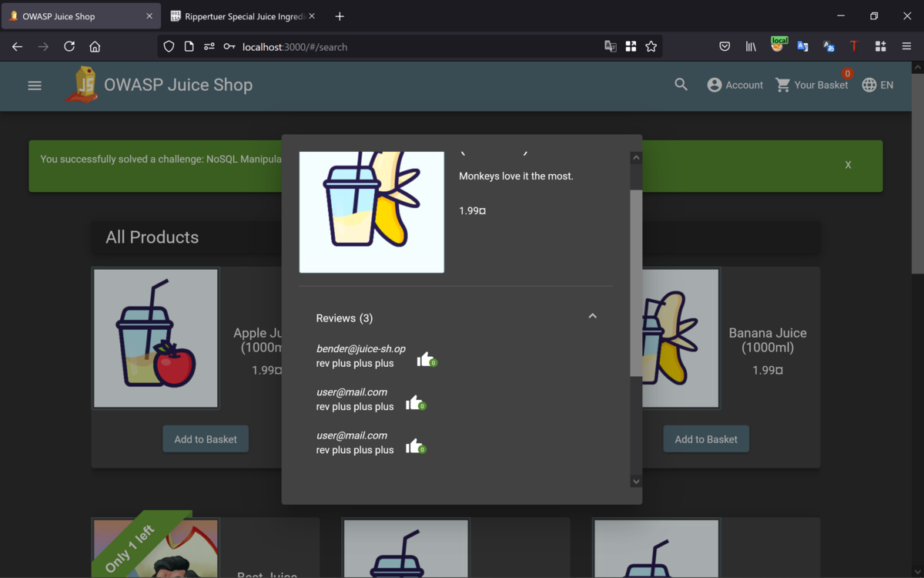
Task: Open the Pocket save icon
Action: tap(725, 46)
